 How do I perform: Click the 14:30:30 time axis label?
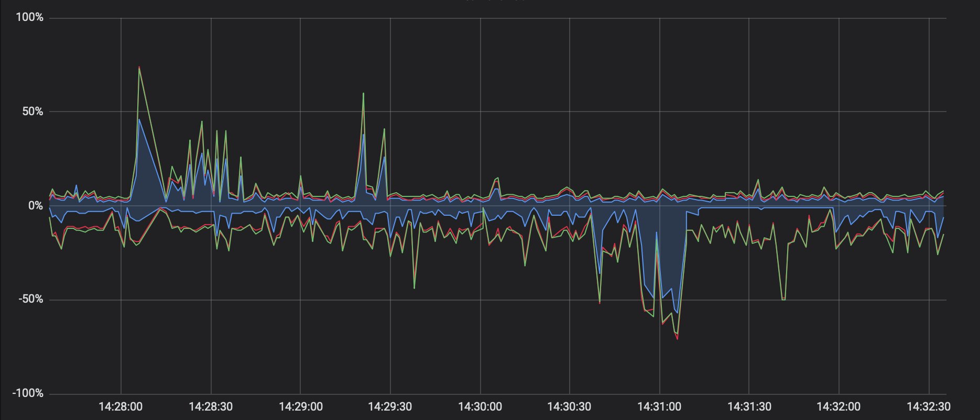569,406
